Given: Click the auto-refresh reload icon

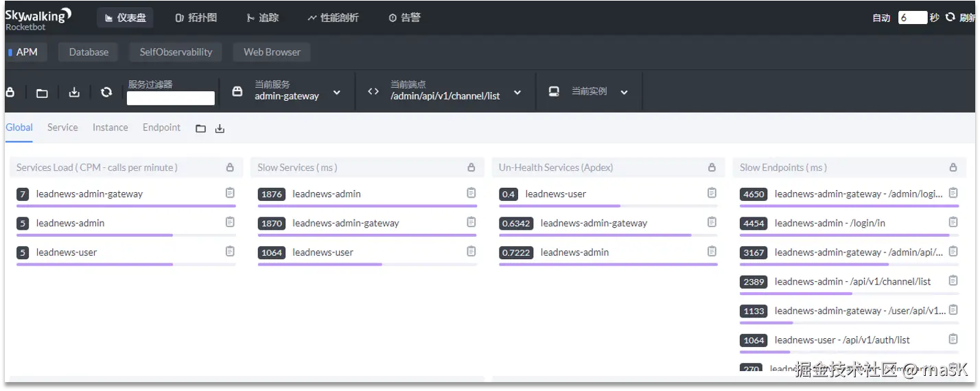Looking at the screenshot, I should click(x=950, y=17).
